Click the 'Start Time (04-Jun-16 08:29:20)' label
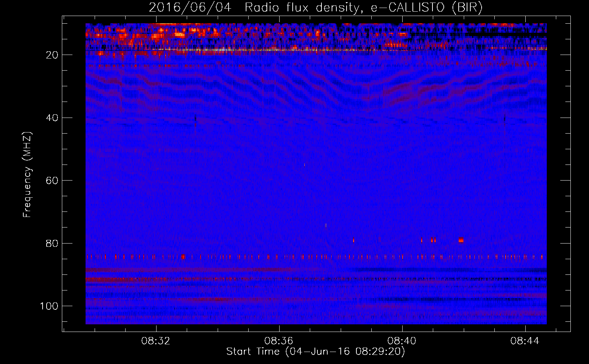Screen dimensions: 589x364 (x=316, y=352)
